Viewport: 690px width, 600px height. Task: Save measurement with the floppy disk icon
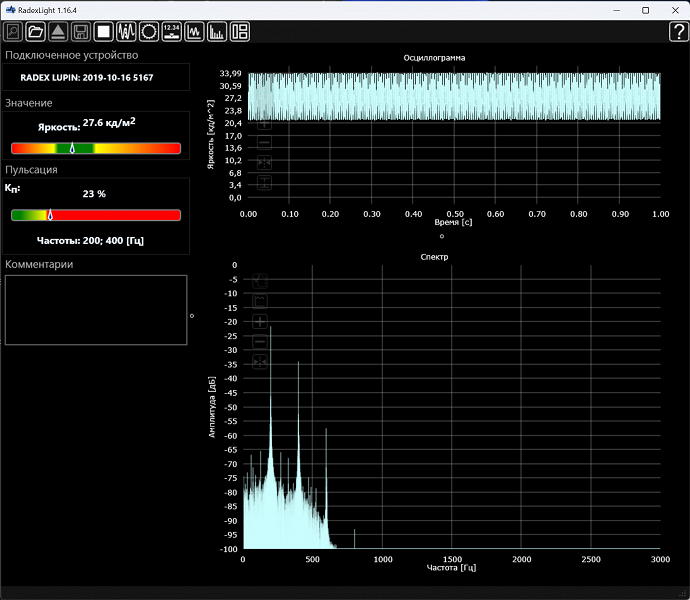click(x=80, y=31)
